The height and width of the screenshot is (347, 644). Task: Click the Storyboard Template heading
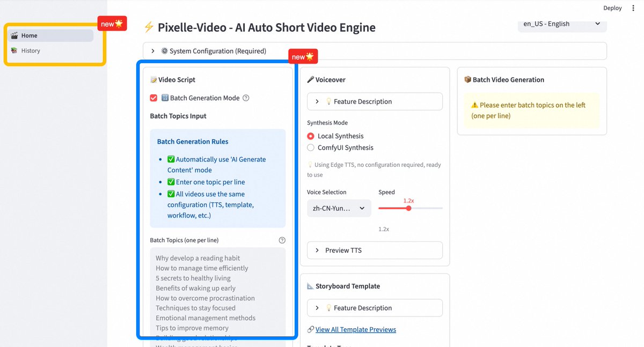343,286
